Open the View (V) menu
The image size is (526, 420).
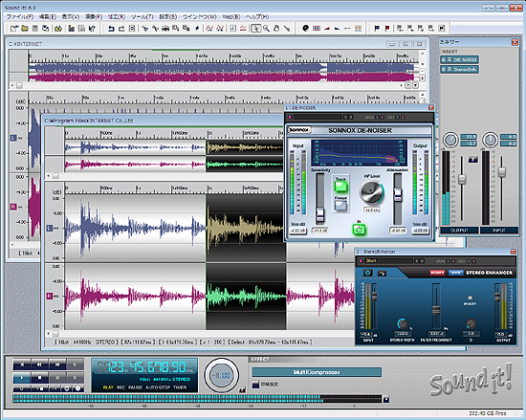71,17
